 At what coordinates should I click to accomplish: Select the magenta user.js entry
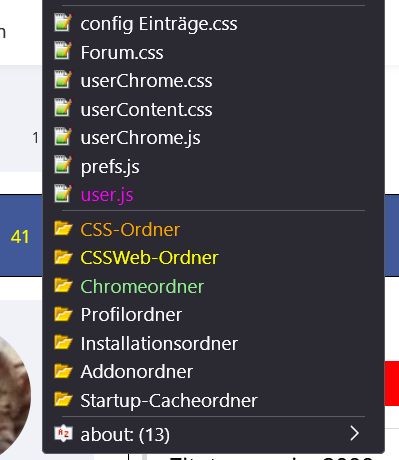213,195
